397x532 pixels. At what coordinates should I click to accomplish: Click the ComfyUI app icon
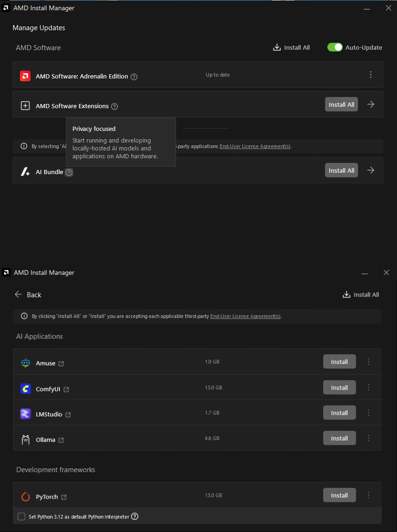[26, 389]
